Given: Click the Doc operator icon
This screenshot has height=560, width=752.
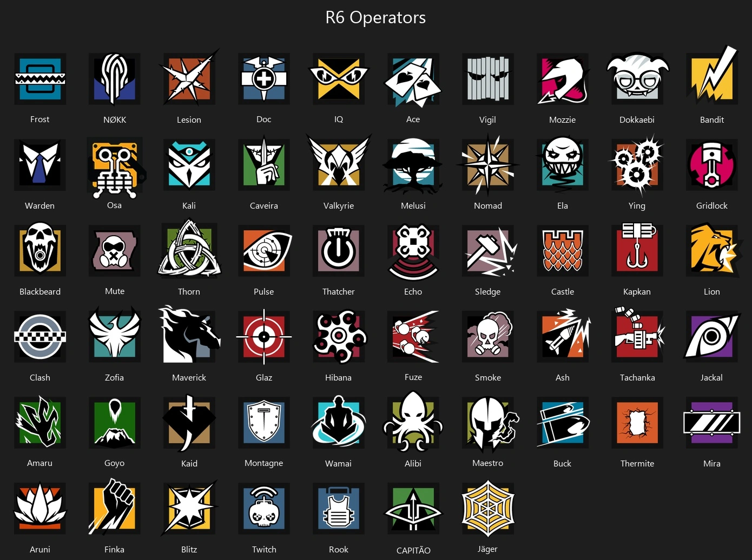Looking at the screenshot, I should (264, 79).
